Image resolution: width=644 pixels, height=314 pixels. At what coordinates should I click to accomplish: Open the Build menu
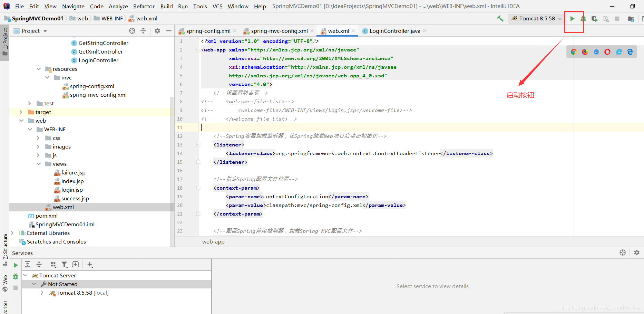(166, 6)
